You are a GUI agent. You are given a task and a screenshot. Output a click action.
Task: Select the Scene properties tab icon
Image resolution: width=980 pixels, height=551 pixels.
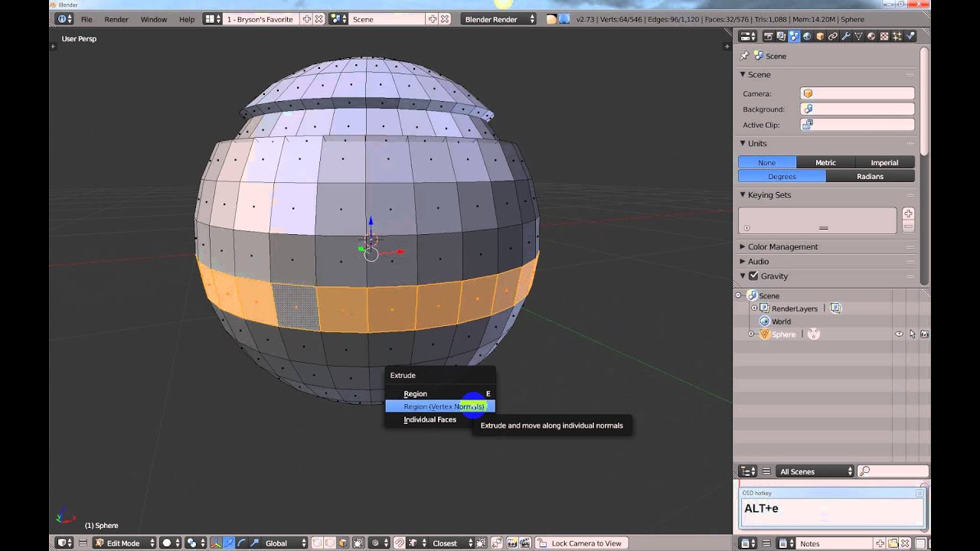794,36
